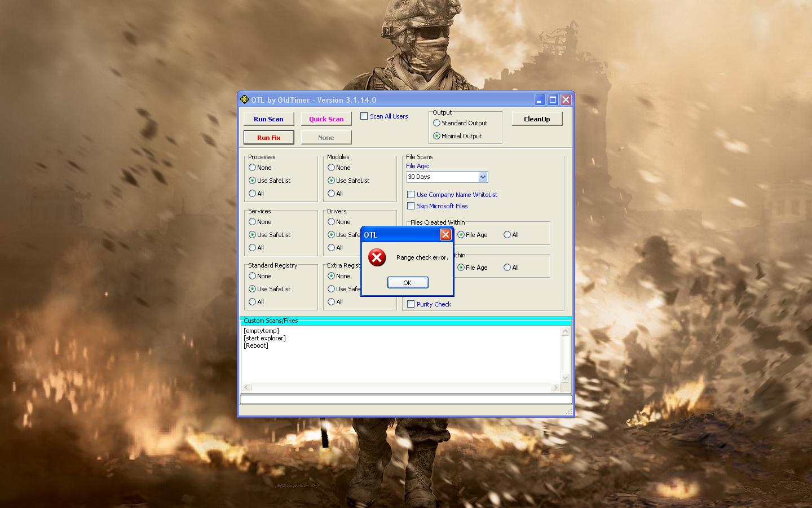This screenshot has height=508, width=812.
Task: Select Standard Output radio button
Action: pyautogui.click(x=436, y=123)
